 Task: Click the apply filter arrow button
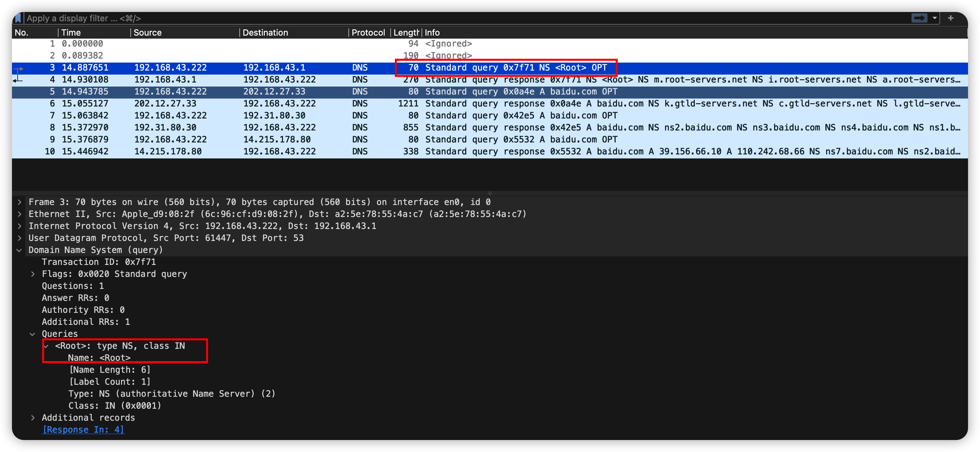[919, 18]
